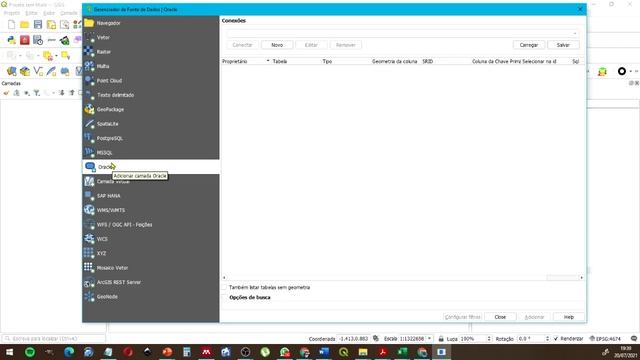Screen dimensions: 640x360
Task: Click the QGIS coordinate field
Action: (x=353, y=339)
